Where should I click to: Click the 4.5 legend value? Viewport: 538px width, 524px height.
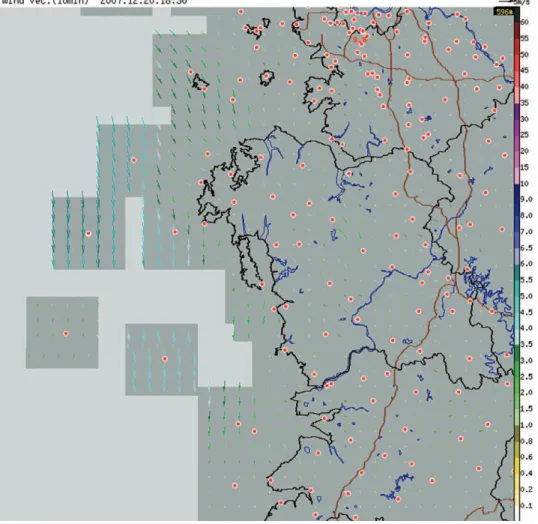tap(526, 312)
